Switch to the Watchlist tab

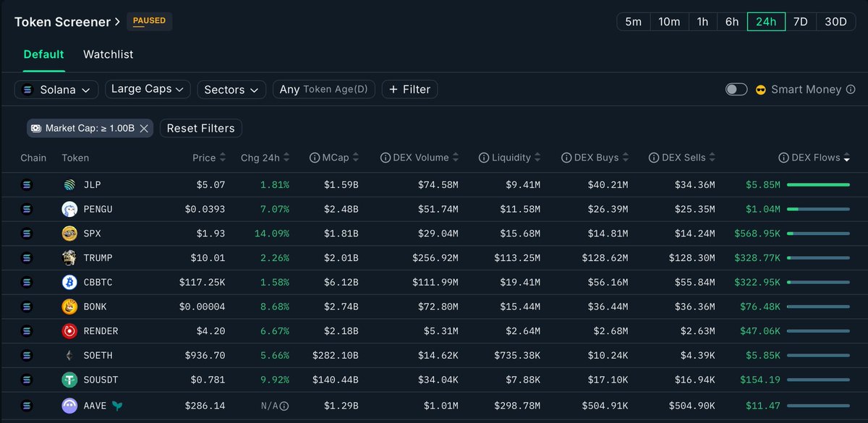pyautogui.click(x=108, y=54)
